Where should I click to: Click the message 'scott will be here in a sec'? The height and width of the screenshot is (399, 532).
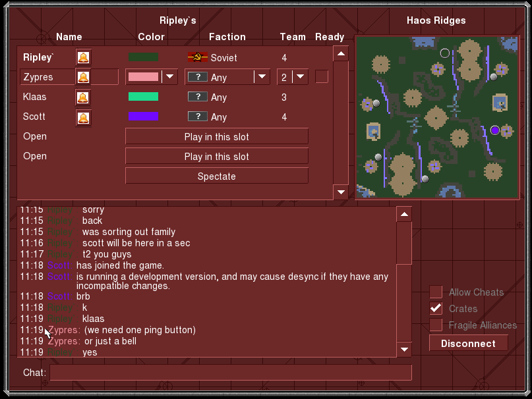coord(136,243)
